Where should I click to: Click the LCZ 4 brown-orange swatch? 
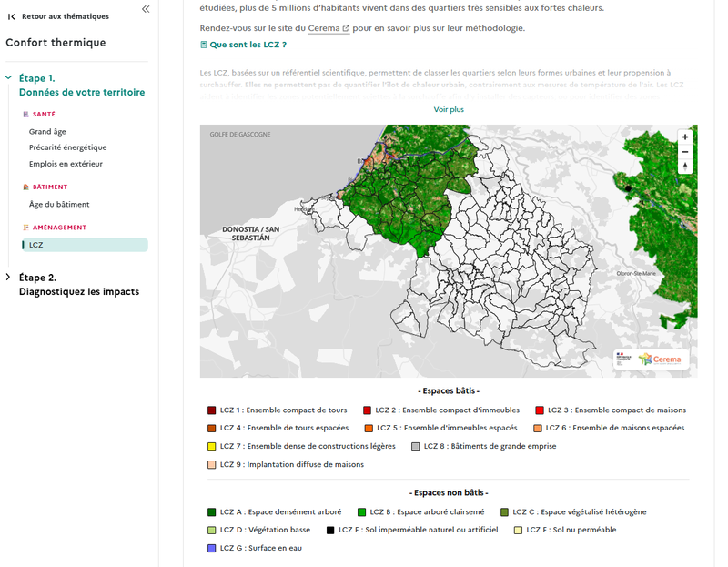coord(212,428)
